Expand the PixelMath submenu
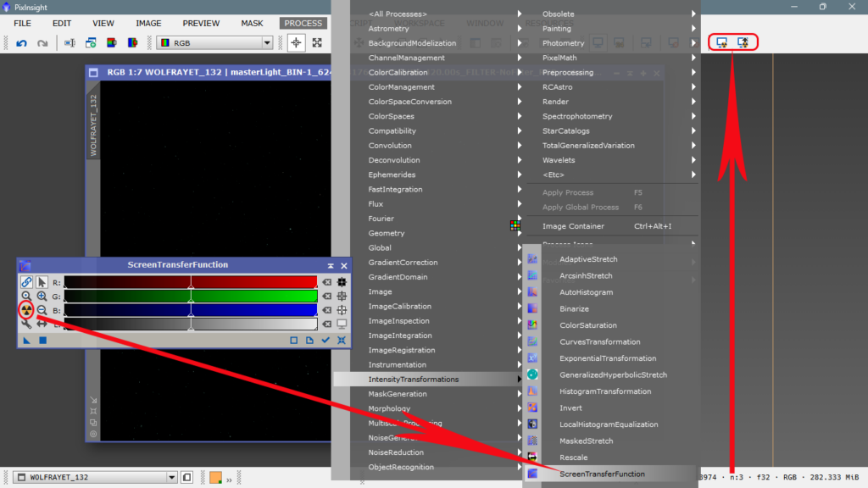 coord(612,58)
